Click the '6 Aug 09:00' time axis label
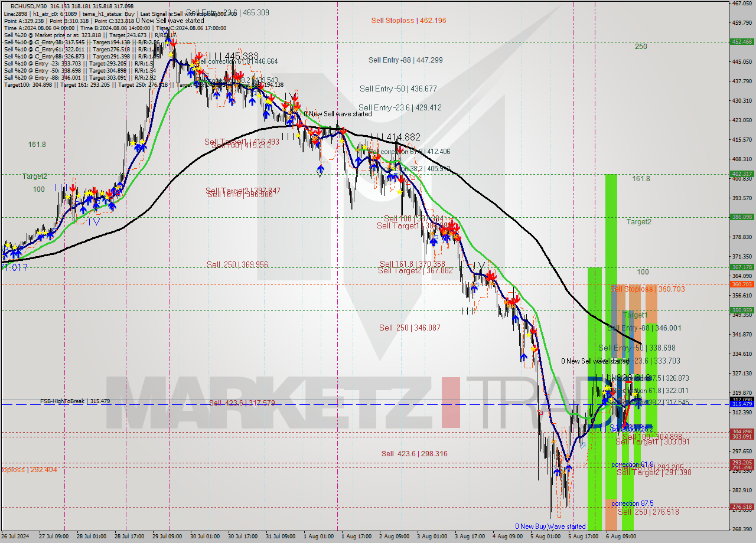 point(621,537)
